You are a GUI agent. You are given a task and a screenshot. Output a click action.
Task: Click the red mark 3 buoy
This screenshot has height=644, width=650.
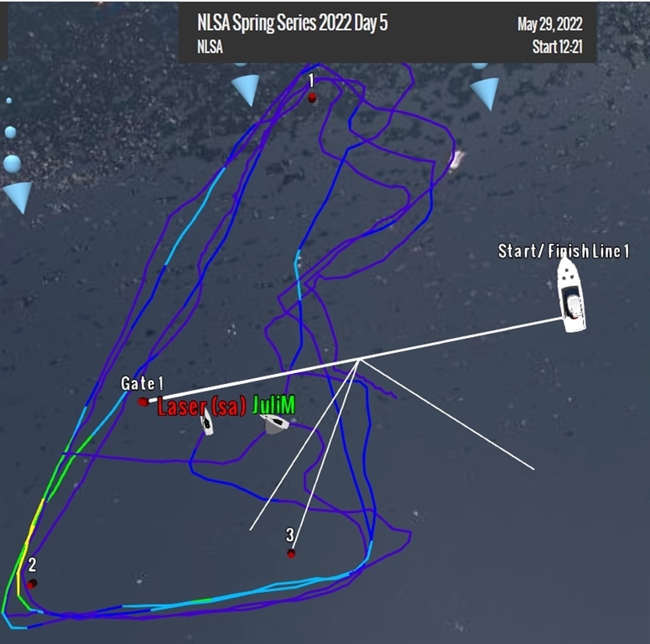click(291, 553)
